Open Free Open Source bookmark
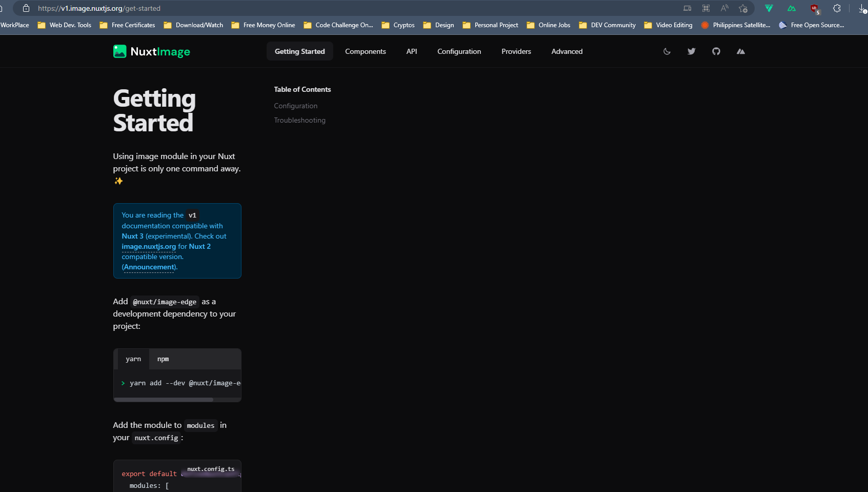 (812, 25)
